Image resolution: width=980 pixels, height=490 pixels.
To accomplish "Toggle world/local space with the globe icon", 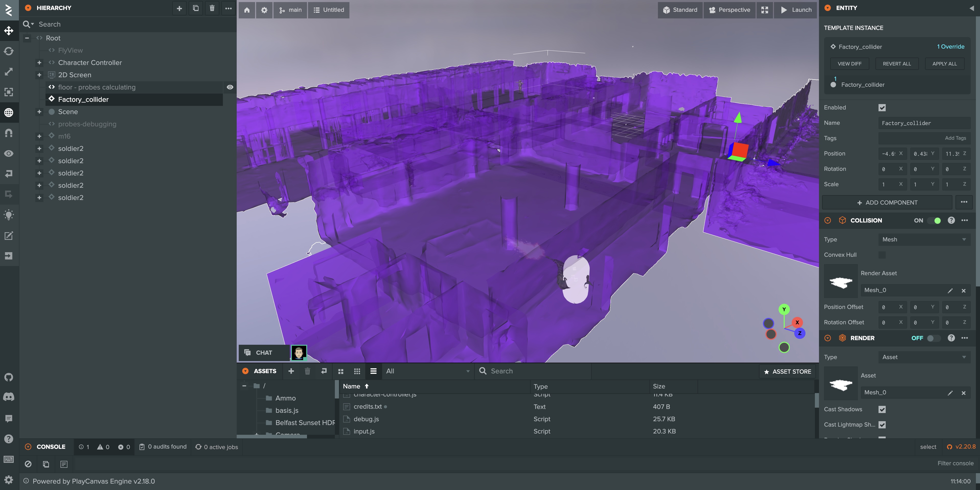I will click(9, 112).
